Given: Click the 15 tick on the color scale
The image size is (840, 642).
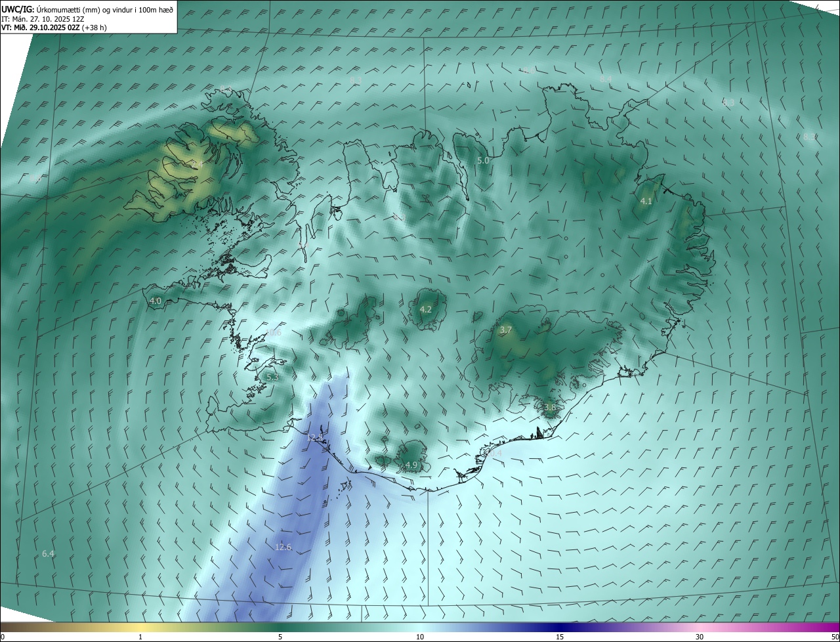Looking at the screenshot, I should 560,637.
